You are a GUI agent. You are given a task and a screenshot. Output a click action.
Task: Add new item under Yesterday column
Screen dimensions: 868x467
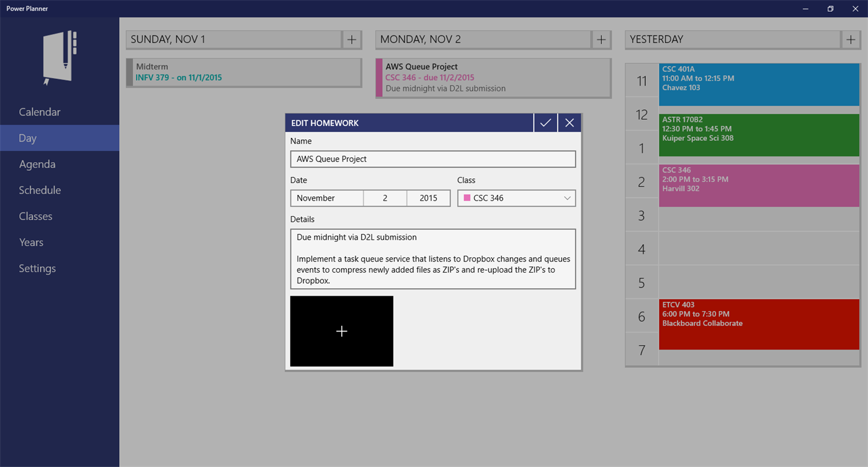[x=851, y=39]
